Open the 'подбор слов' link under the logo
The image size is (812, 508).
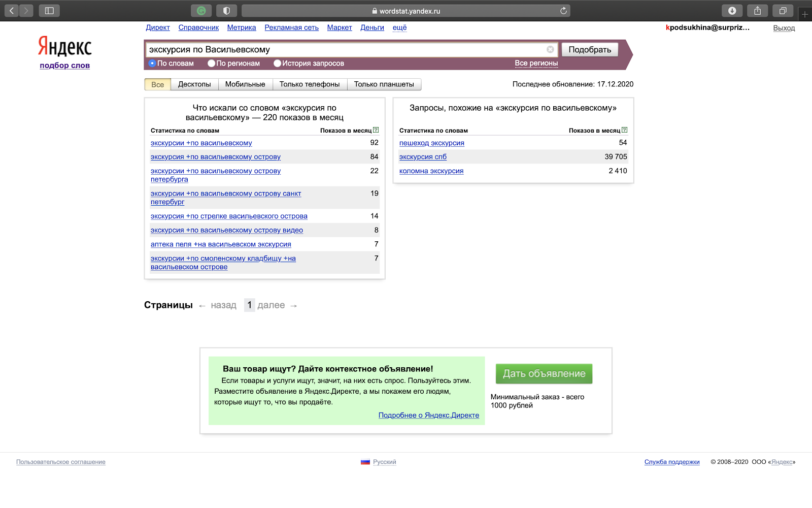point(65,65)
